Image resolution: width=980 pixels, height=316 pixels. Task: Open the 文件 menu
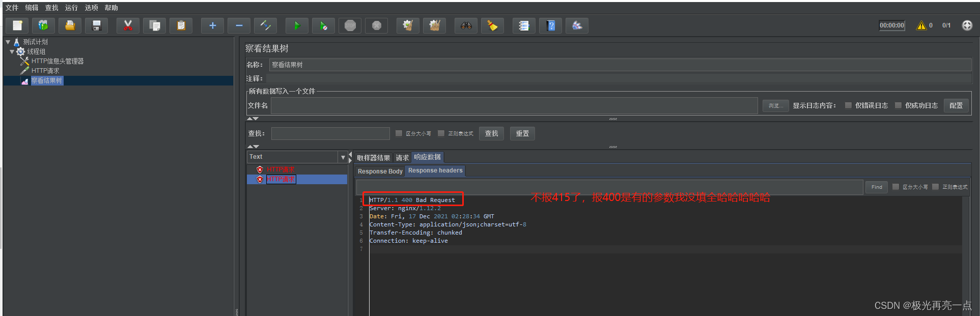pos(12,8)
